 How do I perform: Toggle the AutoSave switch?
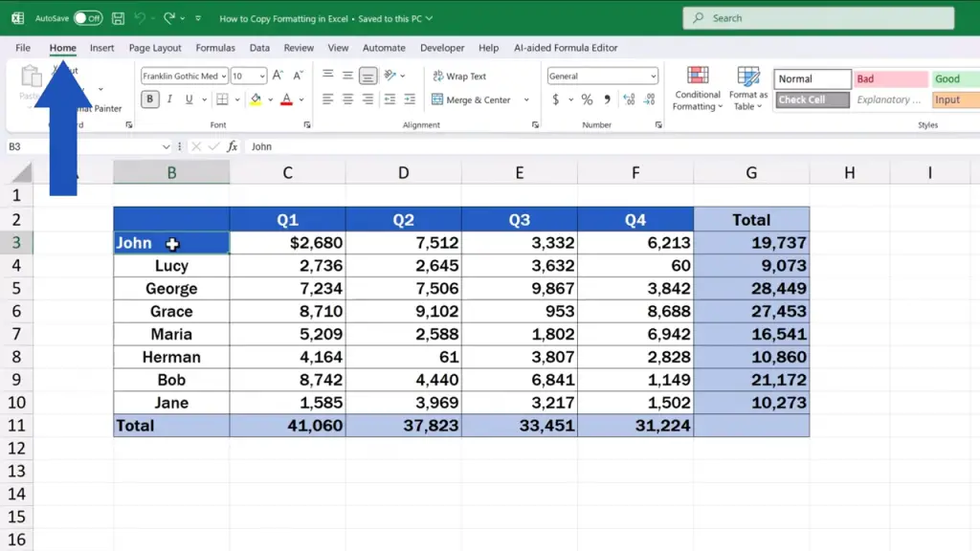(x=87, y=18)
